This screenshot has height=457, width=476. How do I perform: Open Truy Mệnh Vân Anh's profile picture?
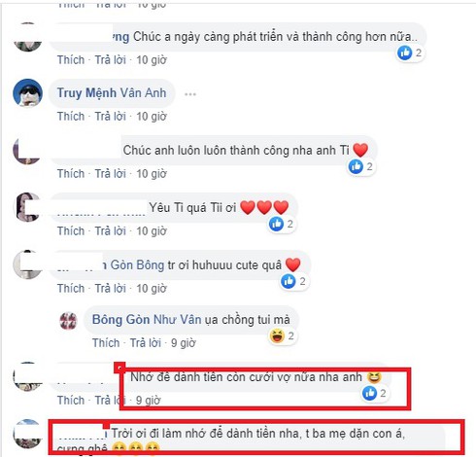click(x=27, y=92)
